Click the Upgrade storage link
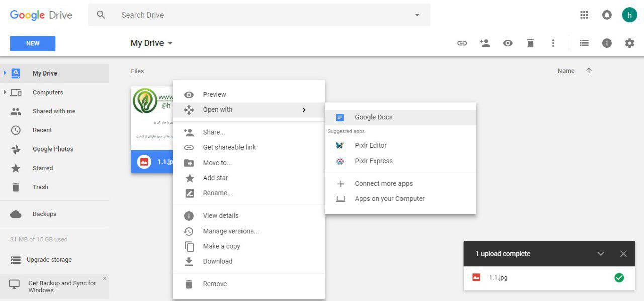This screenshot has width=644, height=301. coord(49,260)
